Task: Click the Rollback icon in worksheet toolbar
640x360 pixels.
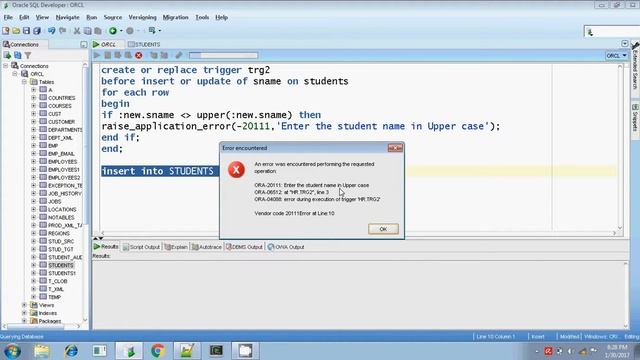Action: pos(128,55)
